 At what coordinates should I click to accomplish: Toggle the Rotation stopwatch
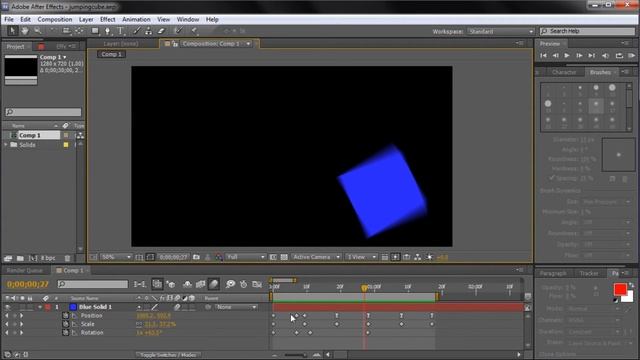tap(66, 333)
